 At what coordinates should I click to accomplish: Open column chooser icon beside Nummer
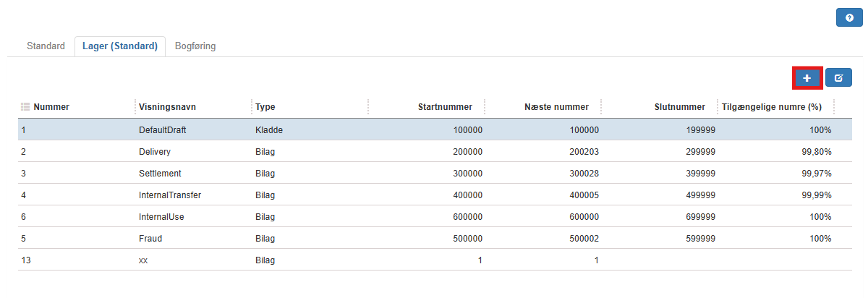[x=25, y=106]
